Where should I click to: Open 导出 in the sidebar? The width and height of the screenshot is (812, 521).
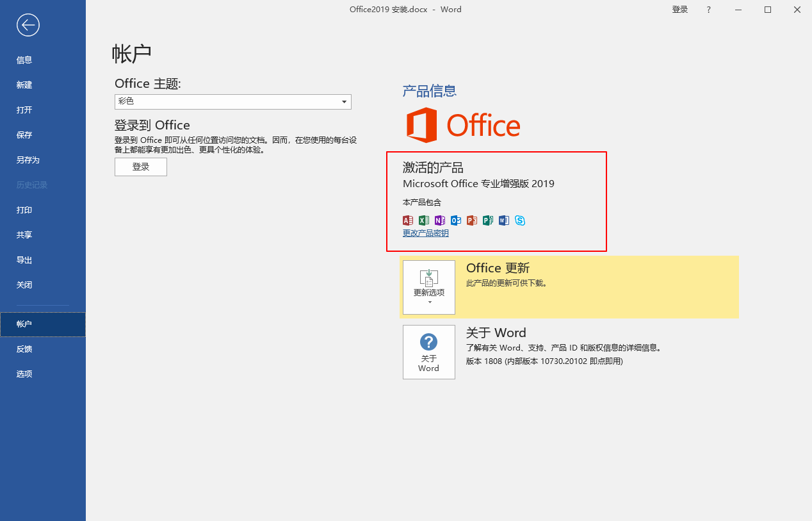point(43,260)
